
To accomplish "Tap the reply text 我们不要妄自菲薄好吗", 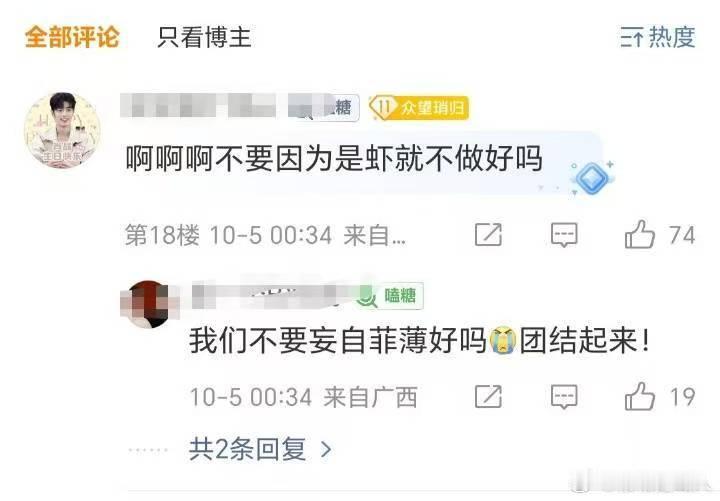I will click(338, 341).
